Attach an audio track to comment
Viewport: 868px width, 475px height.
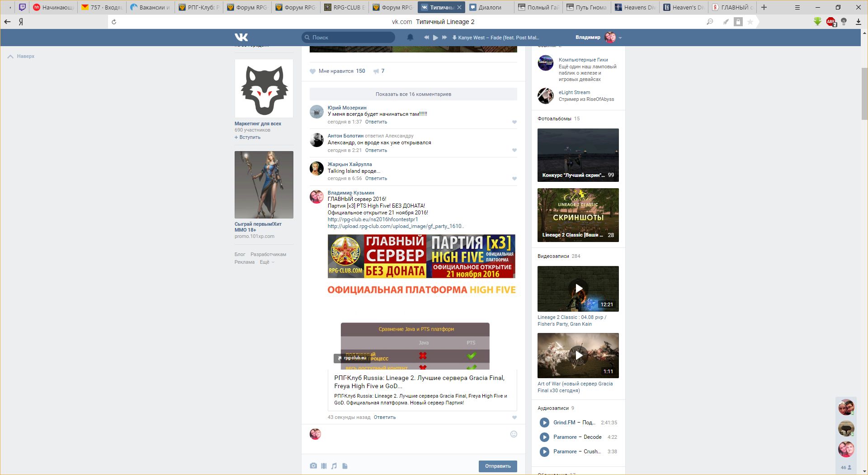click(334, 466)
